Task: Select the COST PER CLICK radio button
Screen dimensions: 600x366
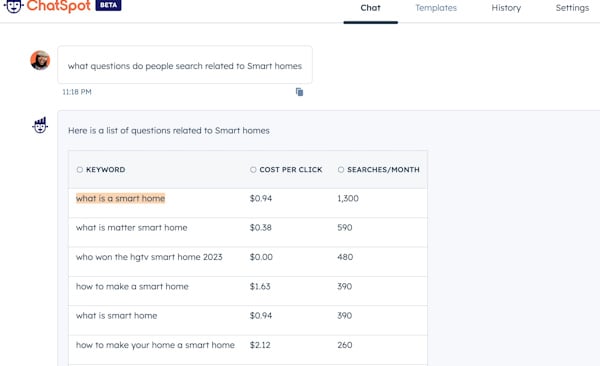Action: 253,170
